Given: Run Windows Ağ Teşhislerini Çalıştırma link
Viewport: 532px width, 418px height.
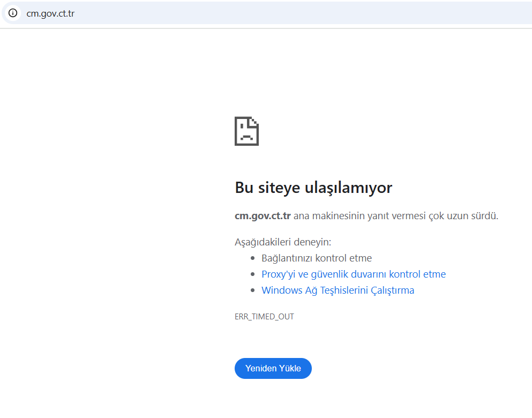Looking at the screenshot, I should [338, 290].
